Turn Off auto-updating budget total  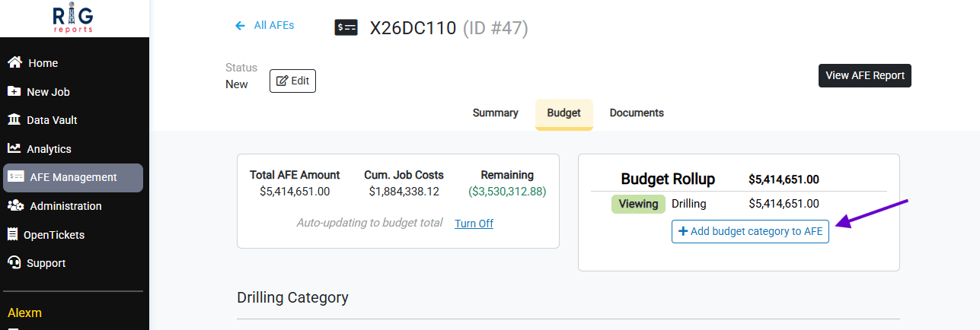pyautogui.click(x=474, y=224)
